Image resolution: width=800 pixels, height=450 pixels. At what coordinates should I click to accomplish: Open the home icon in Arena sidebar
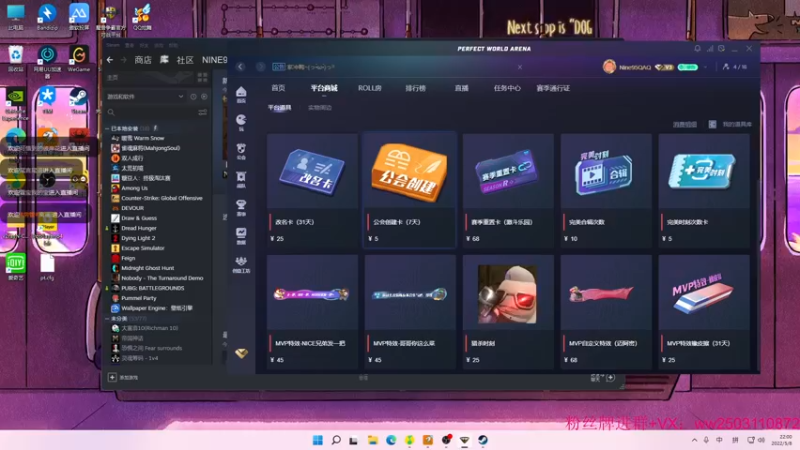coord(241,92)
